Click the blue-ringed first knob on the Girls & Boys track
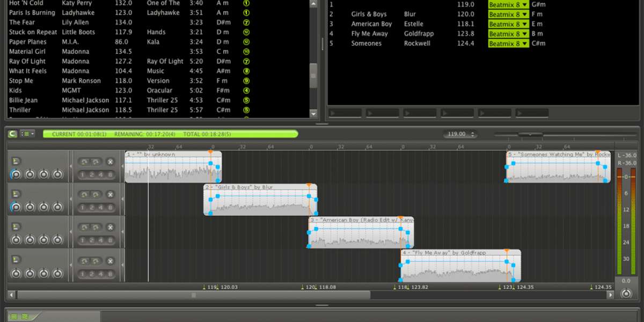Image resolution: width=644 pixels, height=322 pixels. tap(16, 207)
